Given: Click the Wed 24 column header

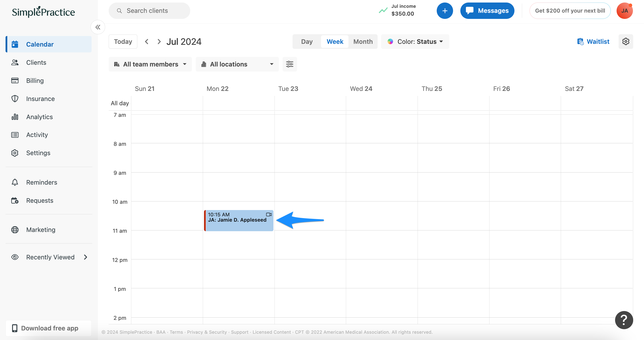Looking at the screenshot, I should (x=361, y=89).
